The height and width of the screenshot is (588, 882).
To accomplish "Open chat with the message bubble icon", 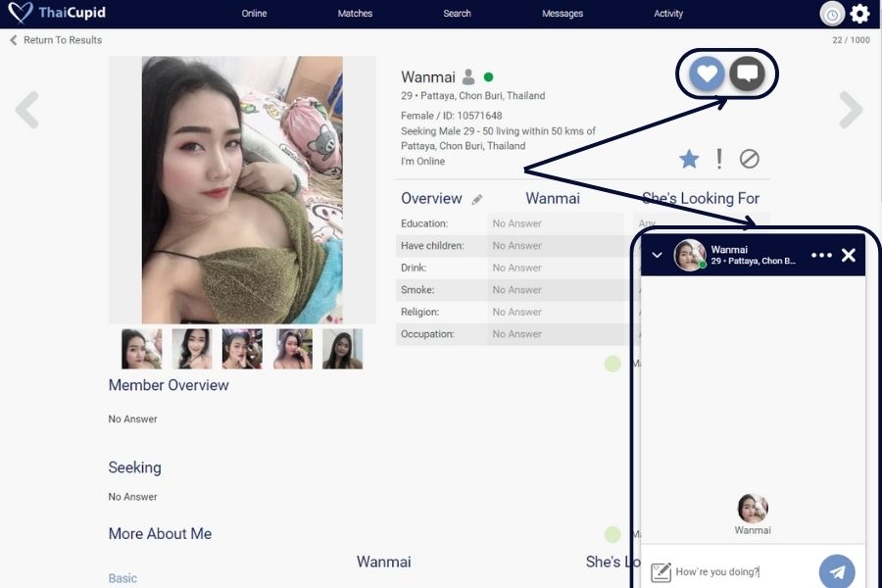I will 747,73.
